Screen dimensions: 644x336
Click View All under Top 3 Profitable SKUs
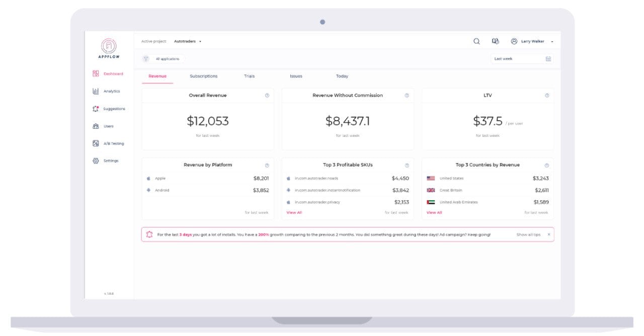(294, 212)
